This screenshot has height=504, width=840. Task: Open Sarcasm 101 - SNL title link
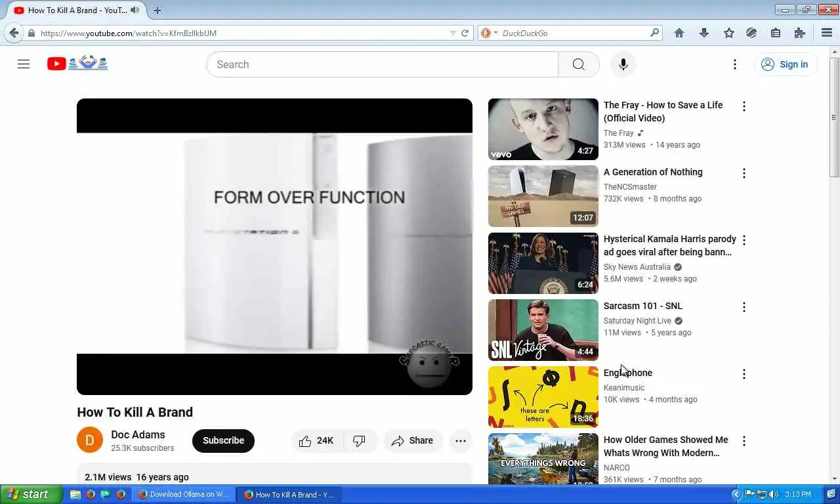643,306
